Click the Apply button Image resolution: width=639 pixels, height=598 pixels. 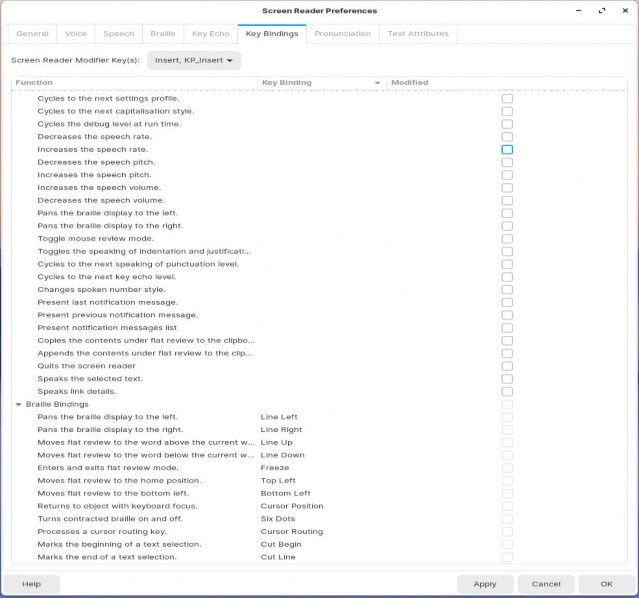click(485, 584)
